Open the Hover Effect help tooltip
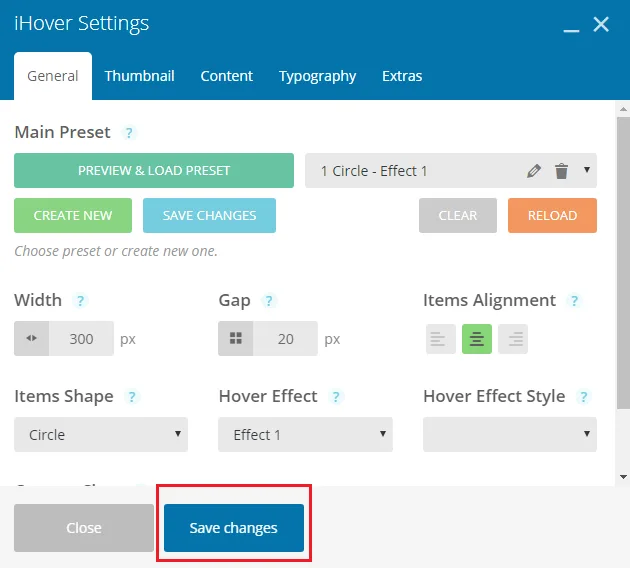 (336, 397)
